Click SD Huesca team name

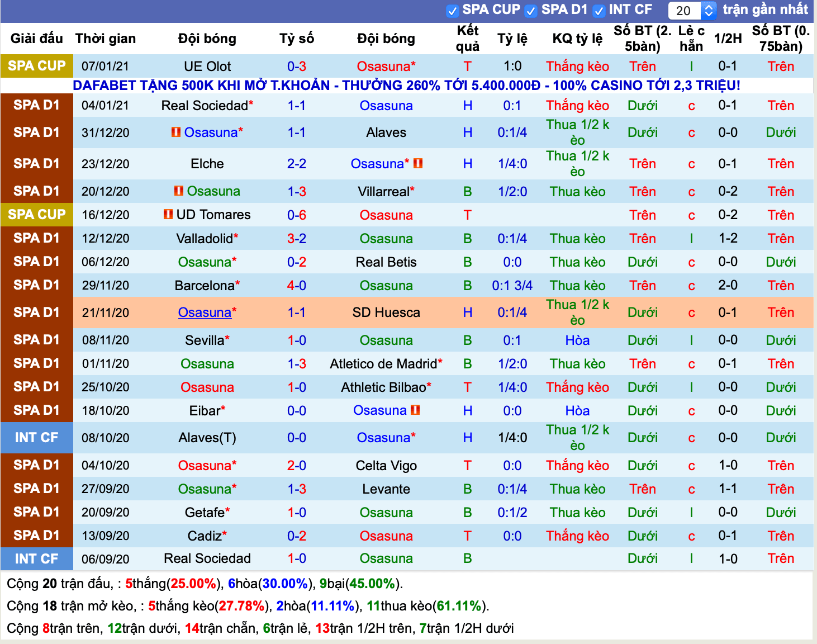coord(386,312)
